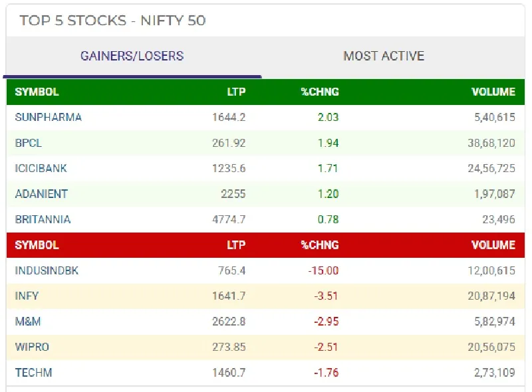Open the ADANIENT stock link
Screen dimensions: 532x392
click(x=41, y=194)
